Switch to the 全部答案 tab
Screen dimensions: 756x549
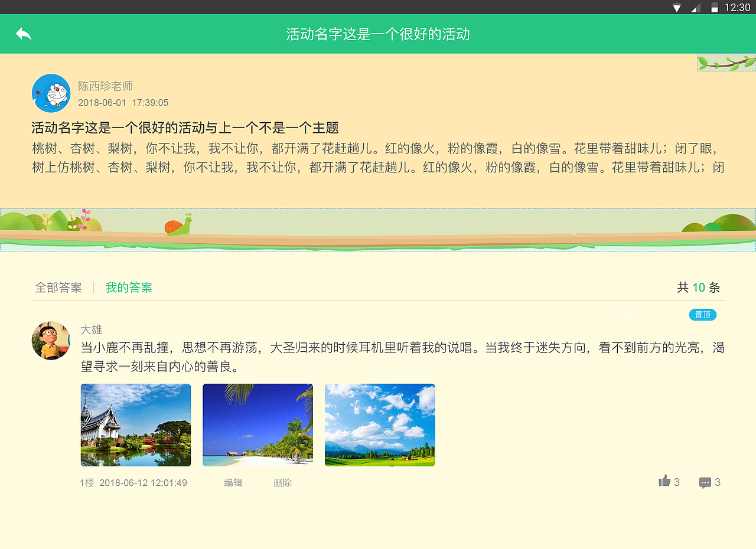tap(58, 287)
